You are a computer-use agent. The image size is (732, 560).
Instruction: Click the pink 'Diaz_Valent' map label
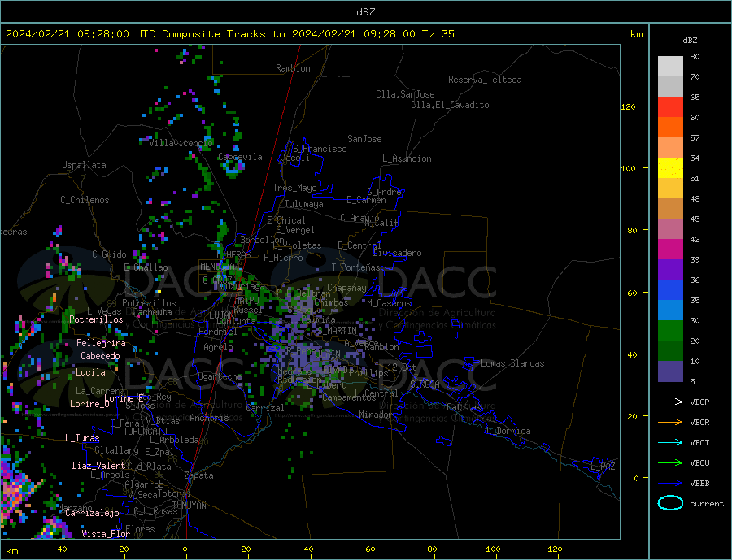point(98,466)
